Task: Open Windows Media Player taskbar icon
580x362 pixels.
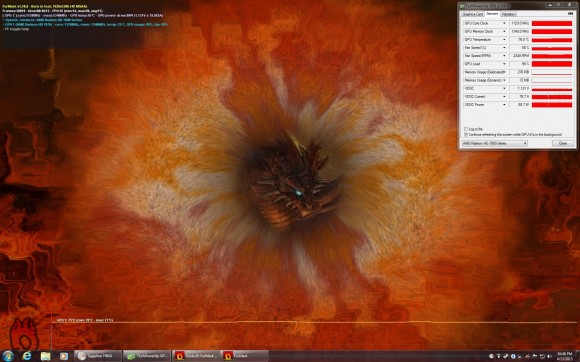Action: 64,356
